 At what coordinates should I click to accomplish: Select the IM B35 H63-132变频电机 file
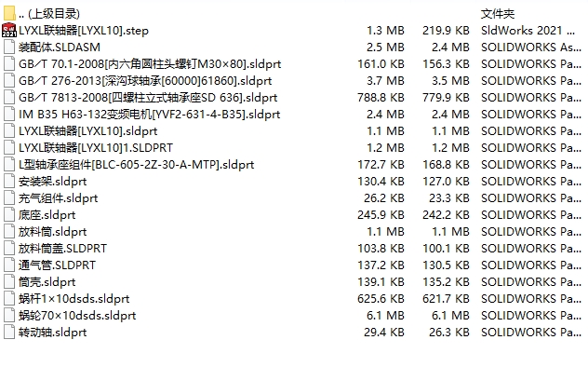click(149, 114)
